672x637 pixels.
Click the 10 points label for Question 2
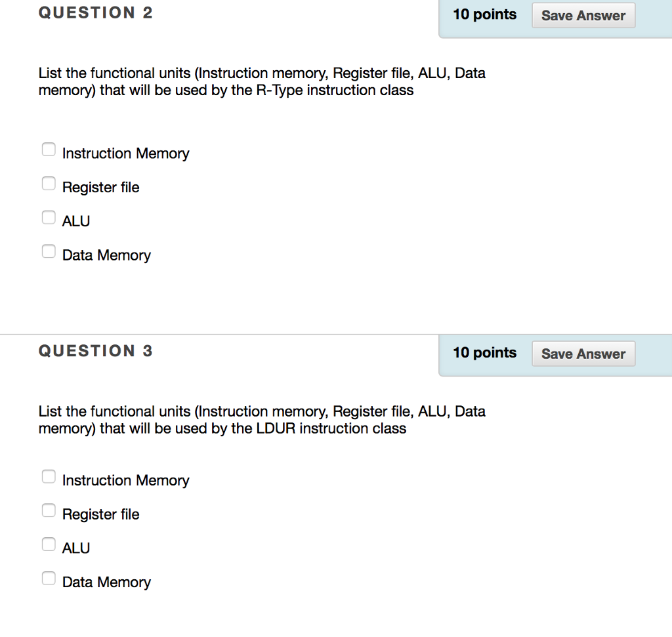tap(484, 14)
